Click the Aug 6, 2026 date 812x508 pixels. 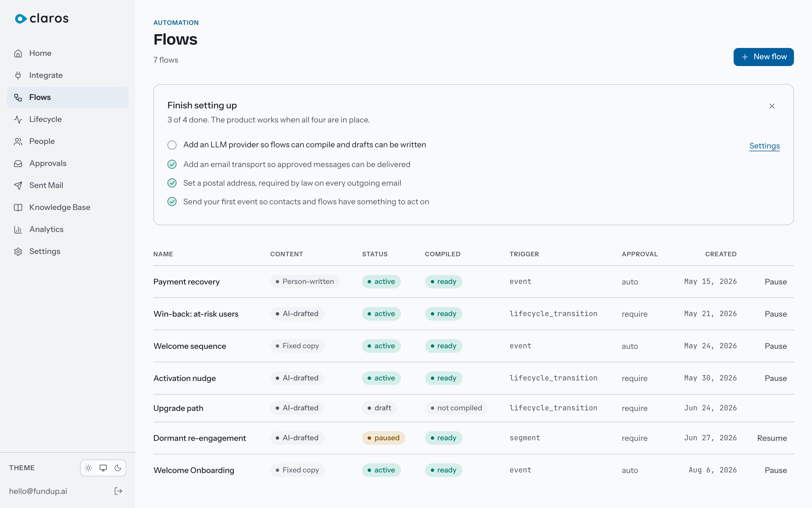[713, 470]
